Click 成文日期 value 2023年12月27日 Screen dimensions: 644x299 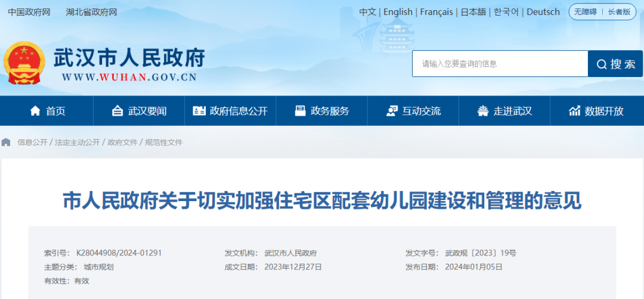click(293, 267)
